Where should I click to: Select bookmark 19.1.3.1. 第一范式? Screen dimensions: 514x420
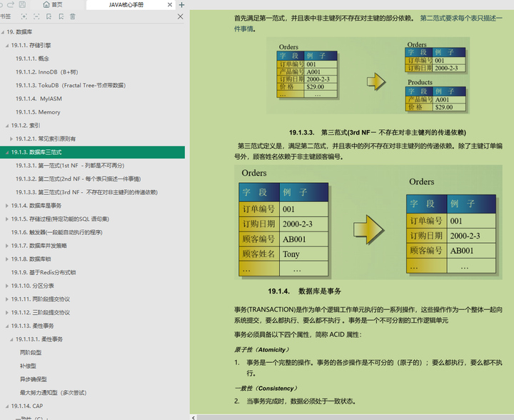pyautogui.click(x=70, y=166)
